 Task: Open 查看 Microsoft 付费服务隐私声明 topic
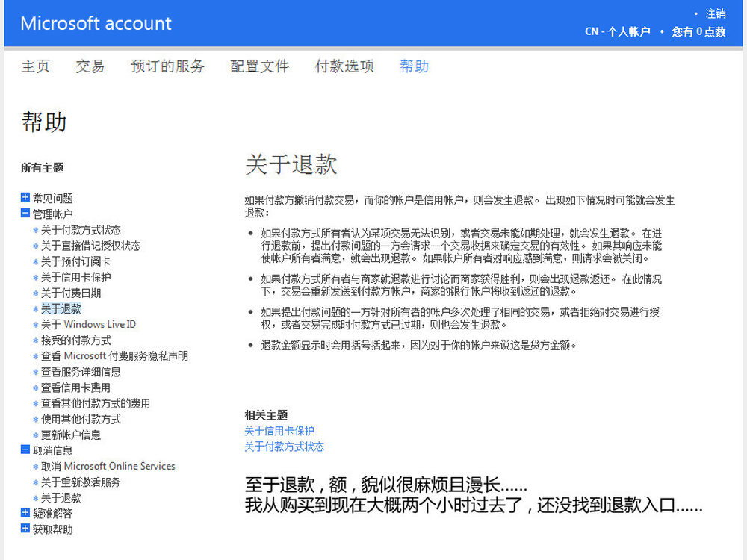[x=114, y=355]
